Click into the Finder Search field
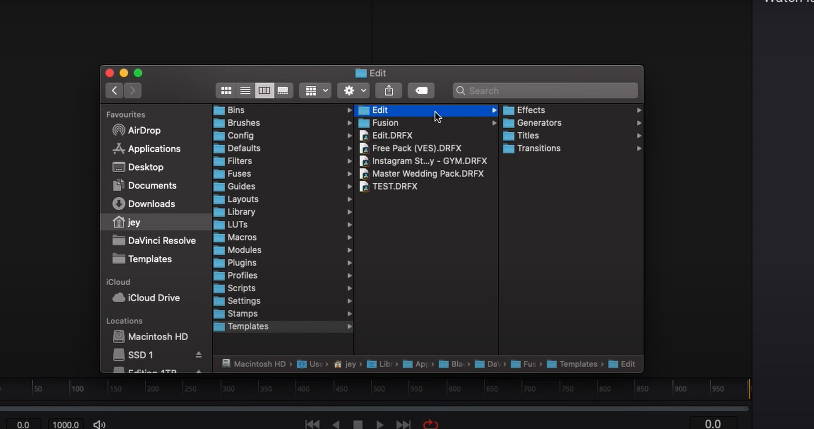The width and height of the screenshot is (814, 429). tap(545, 90)
